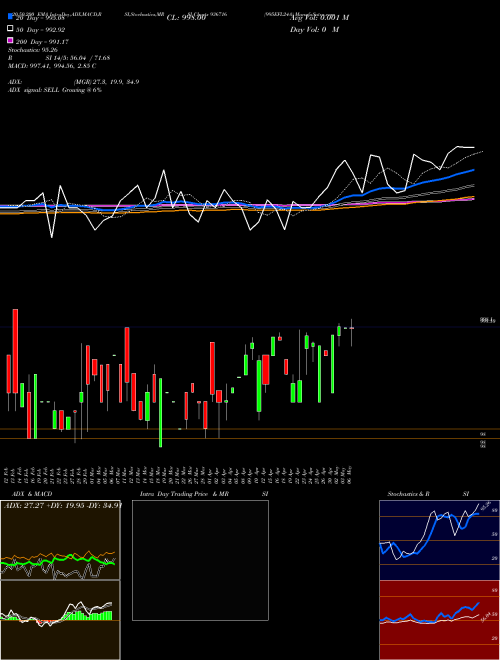Click the 'CL:' closing price label

click(186, 18)
